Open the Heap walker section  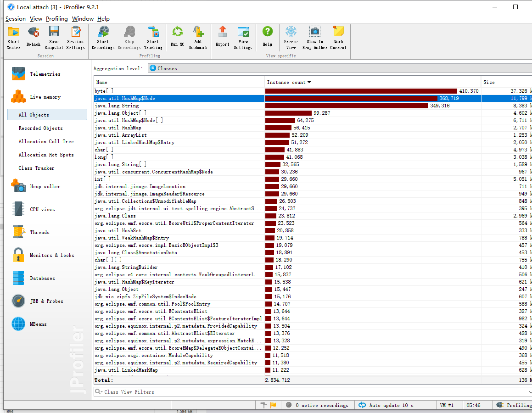pos(36,186)
